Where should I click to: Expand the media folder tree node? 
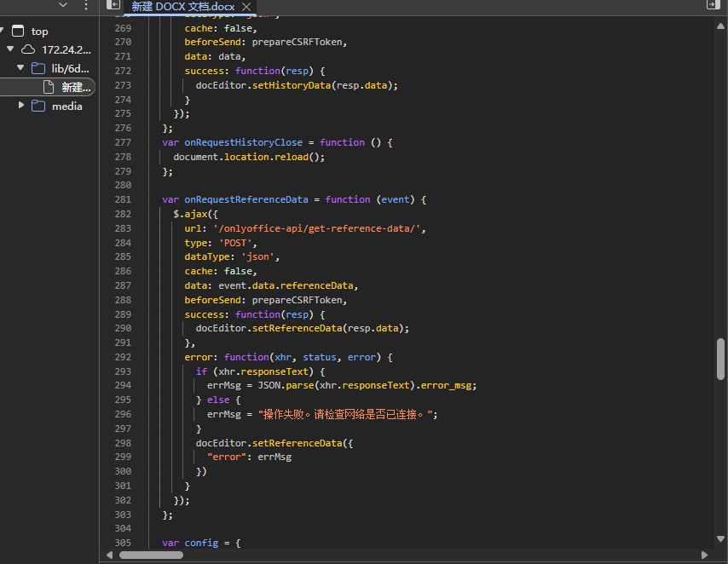21,106
